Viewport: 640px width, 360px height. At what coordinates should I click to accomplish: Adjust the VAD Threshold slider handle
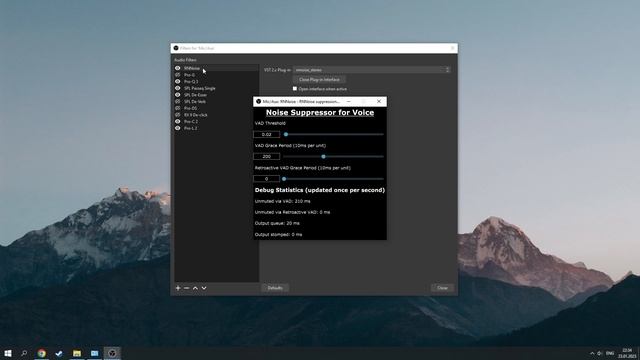tap(286, 134)
